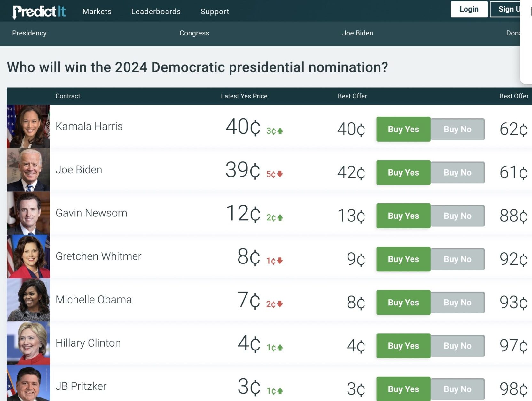This screenshot has width=532, height=401.
Task: Buy Yes shares for Kamala Harris
Action: pos(403,129)
